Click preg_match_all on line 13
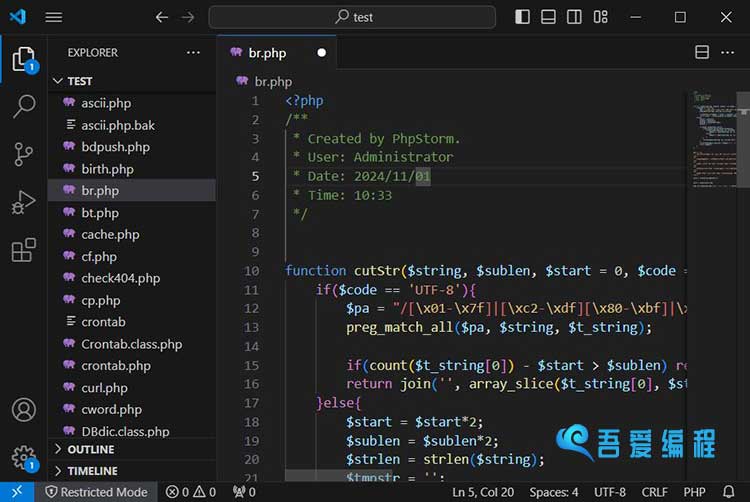The height and width of the screenshot is (502, 750). coord(400,327)
